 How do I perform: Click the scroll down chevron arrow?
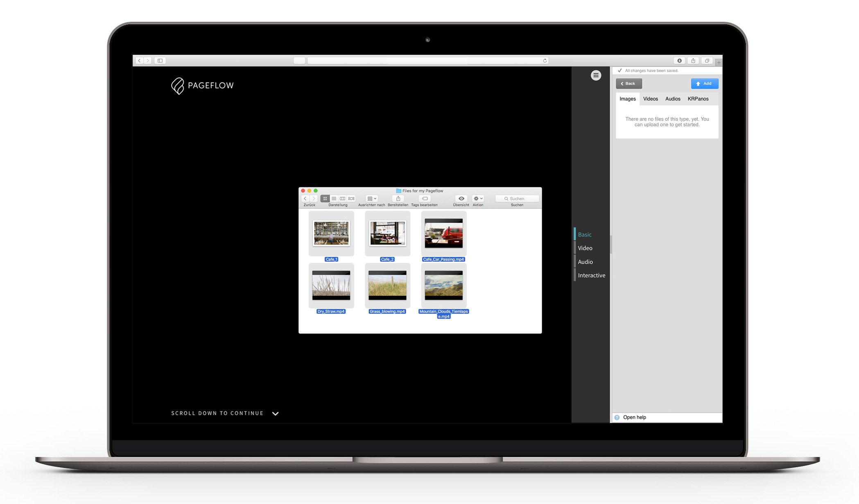(x=276, y=414)
